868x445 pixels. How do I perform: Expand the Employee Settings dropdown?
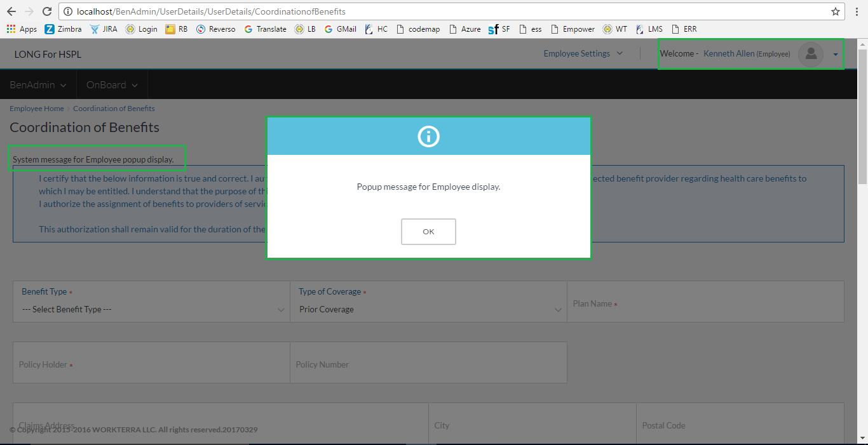[x=583, y=54]
